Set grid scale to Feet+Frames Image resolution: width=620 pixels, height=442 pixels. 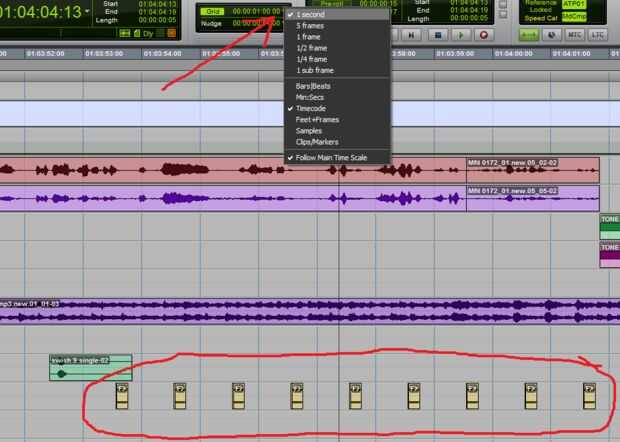[338, 119]
